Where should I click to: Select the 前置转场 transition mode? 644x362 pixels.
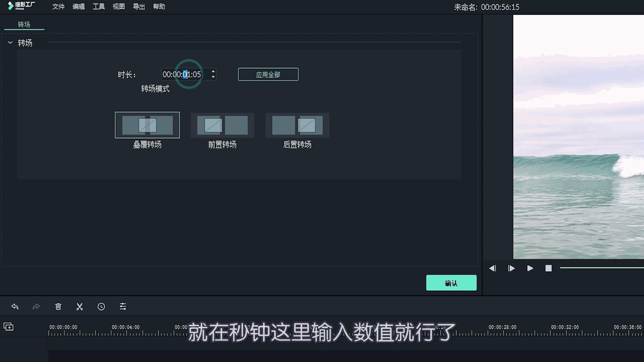222,125
